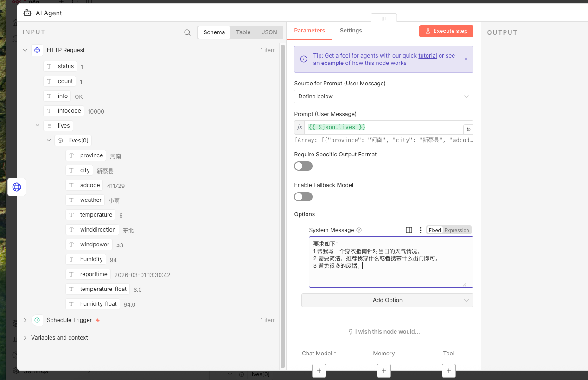Open the side panel icon for System Message
Viewport: 588px width, 380px height.
pos(409,230)
